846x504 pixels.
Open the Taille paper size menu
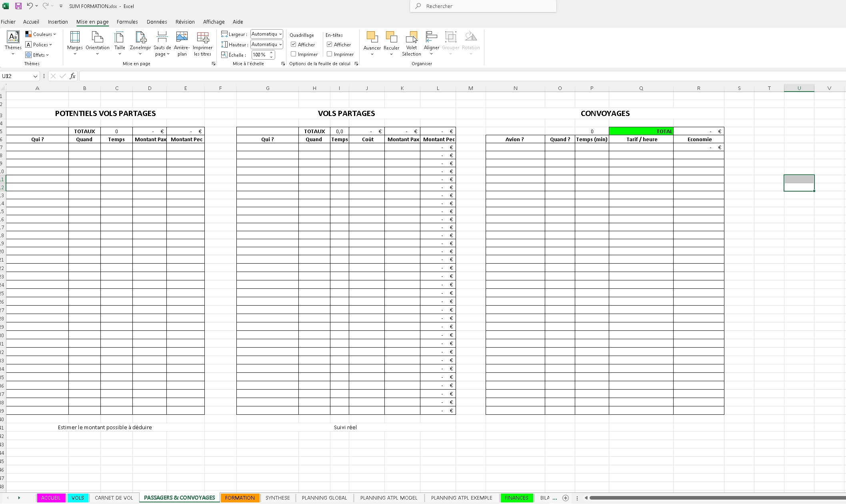[120, 43]
